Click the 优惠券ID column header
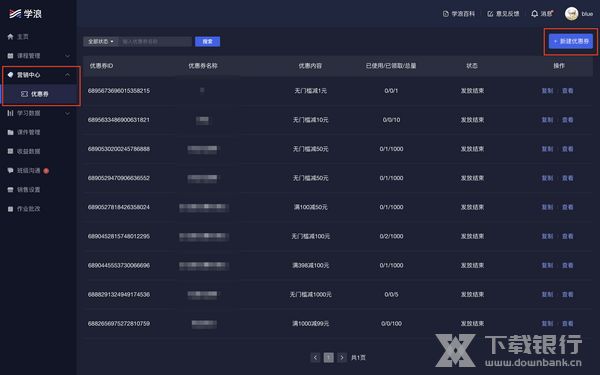The height and width of the screenshot is (375, 600). click(x=101, y=66)
